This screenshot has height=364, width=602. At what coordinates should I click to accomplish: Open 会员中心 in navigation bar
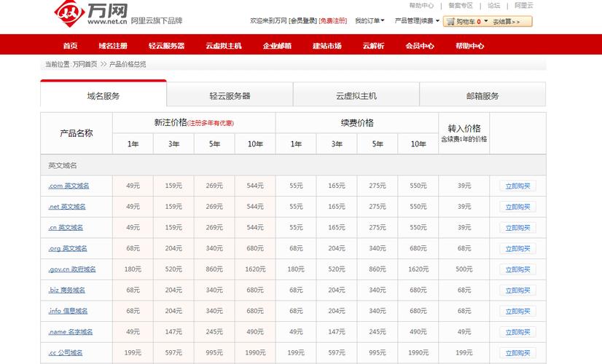420,46
